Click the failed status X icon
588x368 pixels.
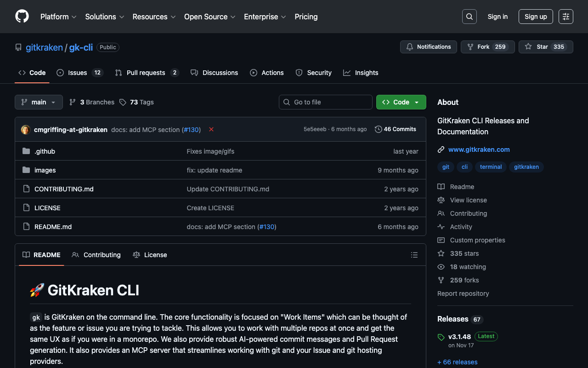pyautogui.click(x=211, y=130)
